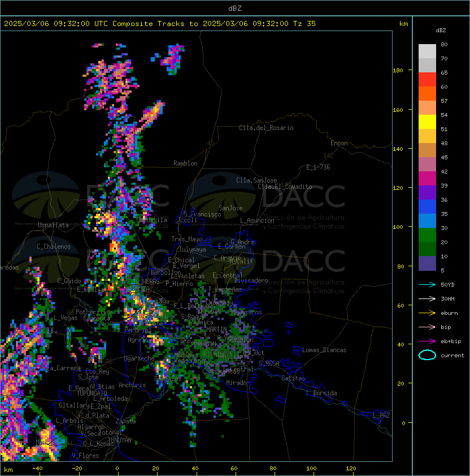Click the 'Potrerillos' map label
The image size is (470, 476).
[x=94, y=311]
